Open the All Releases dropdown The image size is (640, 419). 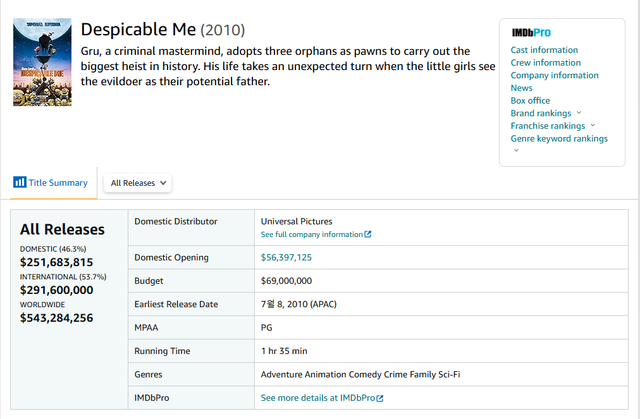coord(139,183)
